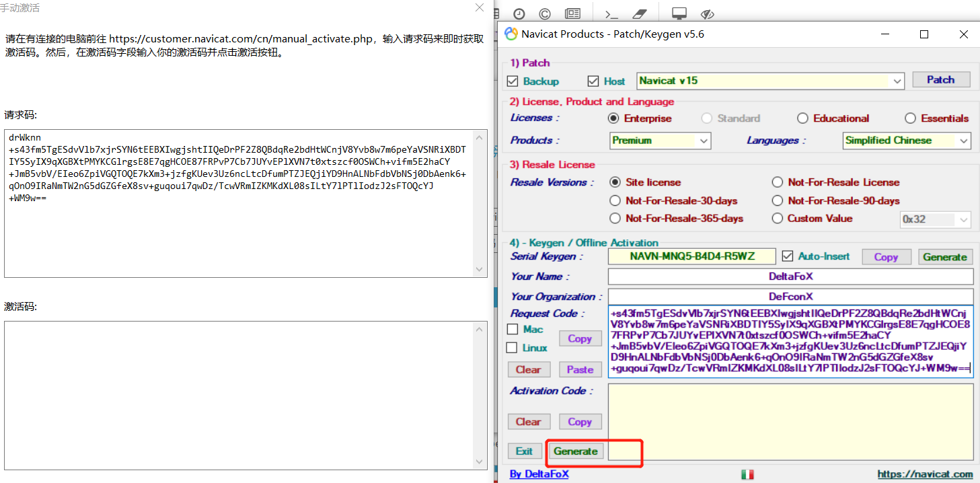Click the clock icon in background toolbar
Image resolution: width=980 pixels, height=483 pixels.
(x=519, y=13)
